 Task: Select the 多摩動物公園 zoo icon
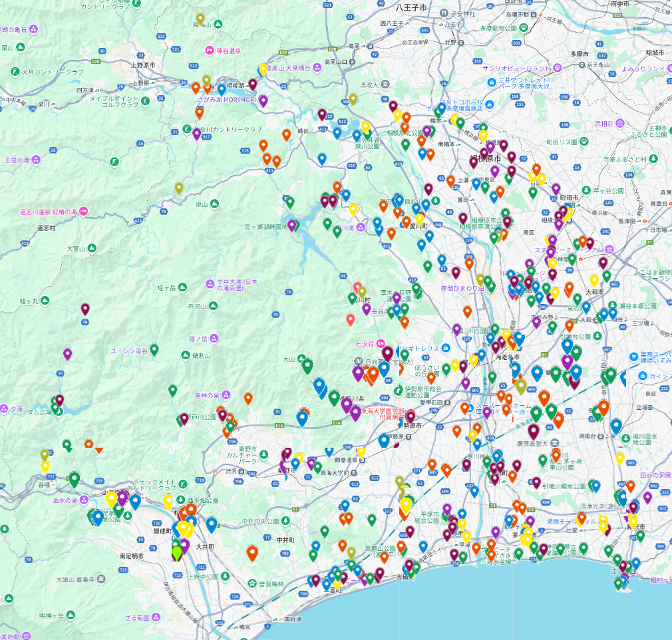click(x=523, y=28)
